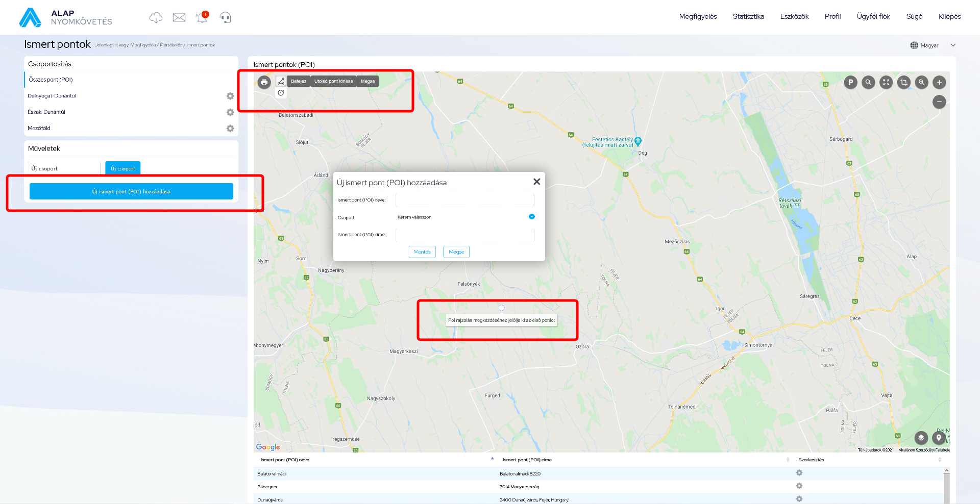Screen dimensions: 980x504
Task: Click 'Új ismert pont (POI) hozzáadása' button
Action: [131, 191]
